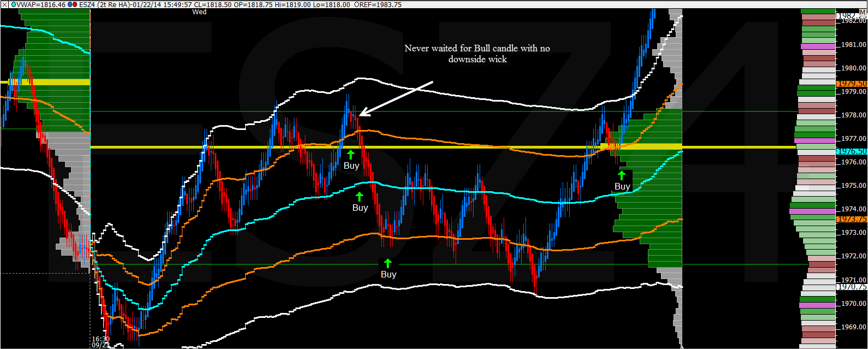This screenshot has width=868, height=349.
Task: Click the 1980.00 price axis label
Action: tap(854, 68)
